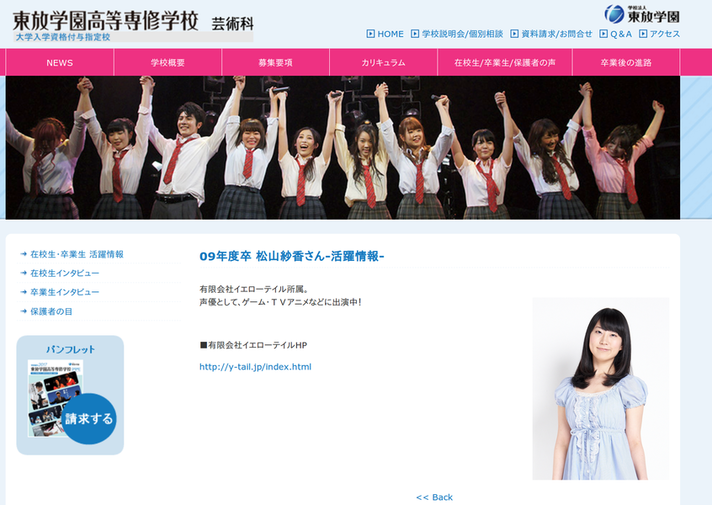The height and width of the screenshot is (505, 712).
Task: Click arrow icon beside Q&A
Action: click(603, 34)
